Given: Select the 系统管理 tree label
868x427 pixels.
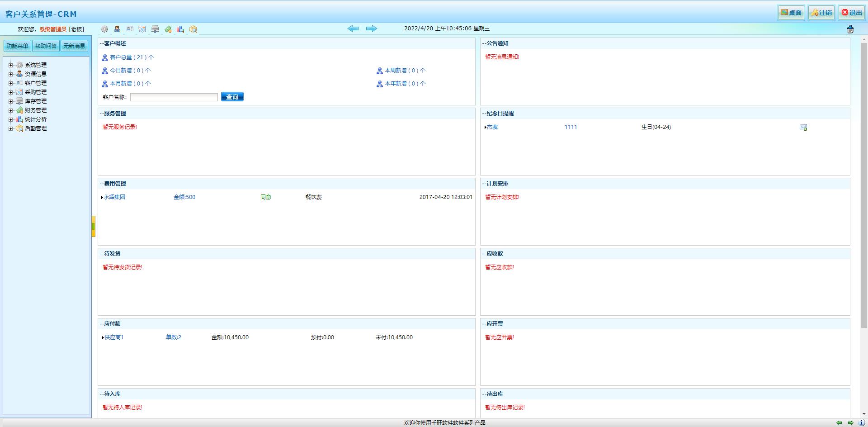Looking at the screenshot, I should 36,65.
